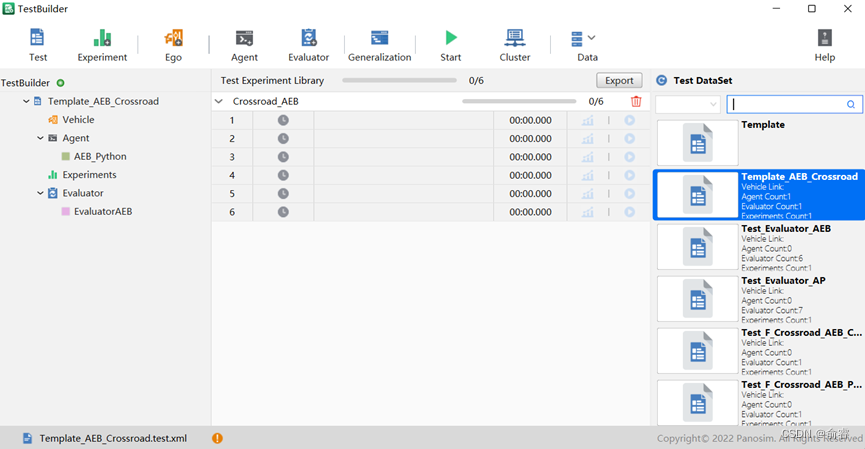
Task: Select the Vehicle tree item
Action: point(78,120)
